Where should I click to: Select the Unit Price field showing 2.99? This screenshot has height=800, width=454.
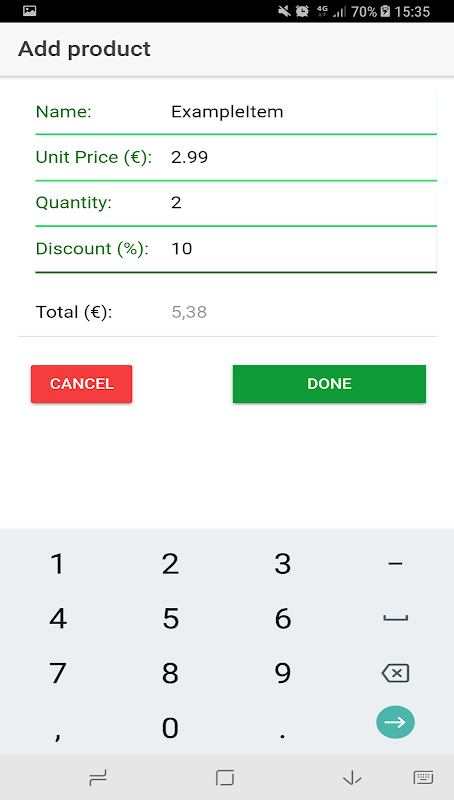pos(303,157)
